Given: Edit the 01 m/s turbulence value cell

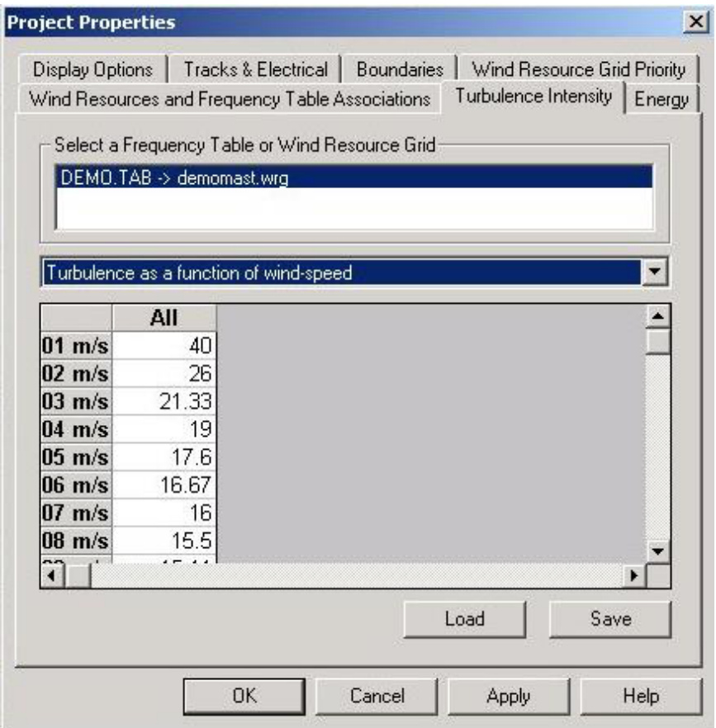Looking at the screenshot, I should click(x=164, y=345).
